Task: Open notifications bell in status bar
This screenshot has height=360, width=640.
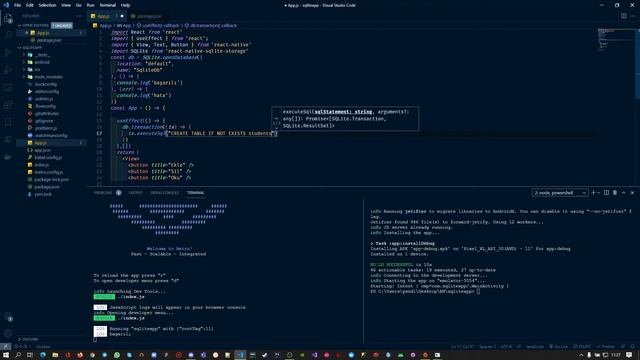Action: 632,347
